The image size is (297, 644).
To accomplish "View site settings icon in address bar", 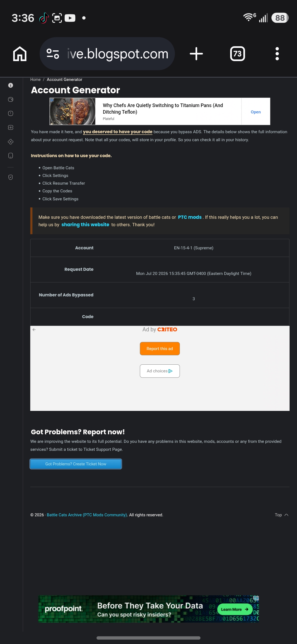I will [53, 54].
